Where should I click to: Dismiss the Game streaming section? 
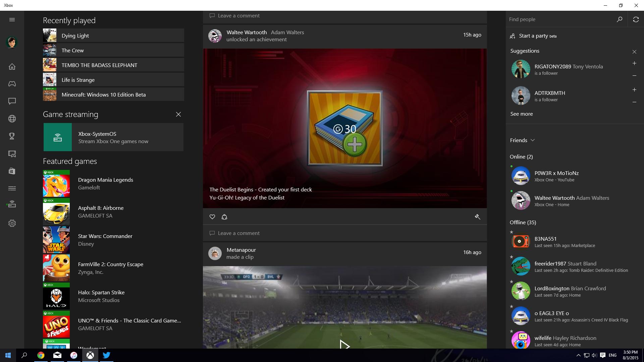178,114
